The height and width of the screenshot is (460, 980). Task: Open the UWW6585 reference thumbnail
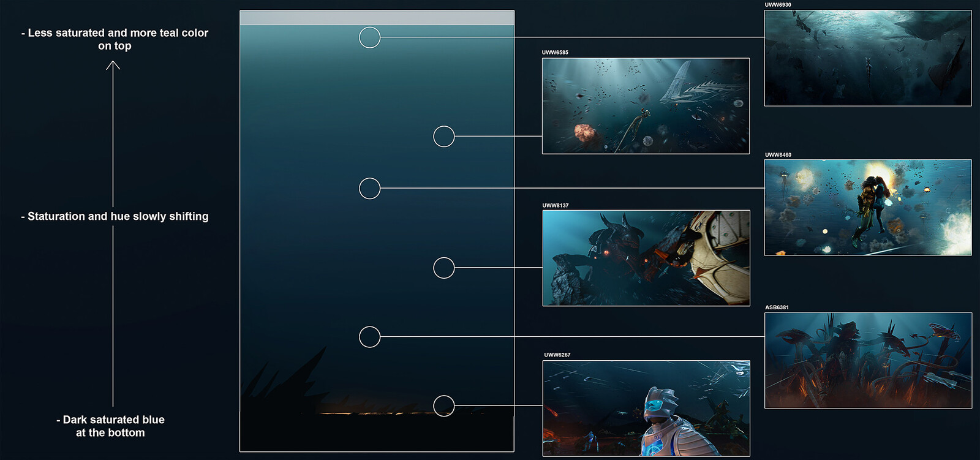(646, 106)
